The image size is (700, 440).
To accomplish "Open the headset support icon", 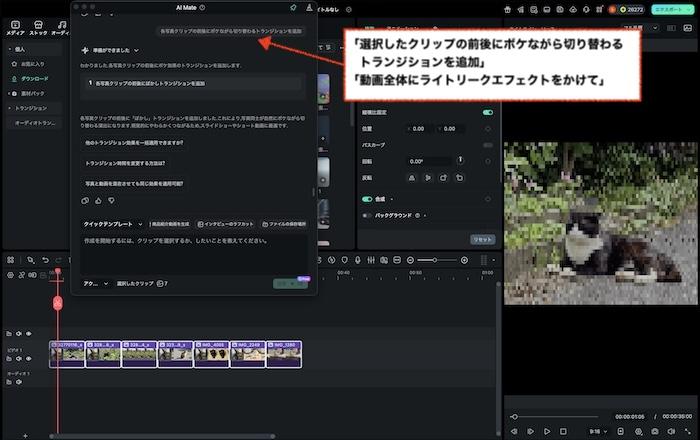I will [x=586, y=9].
